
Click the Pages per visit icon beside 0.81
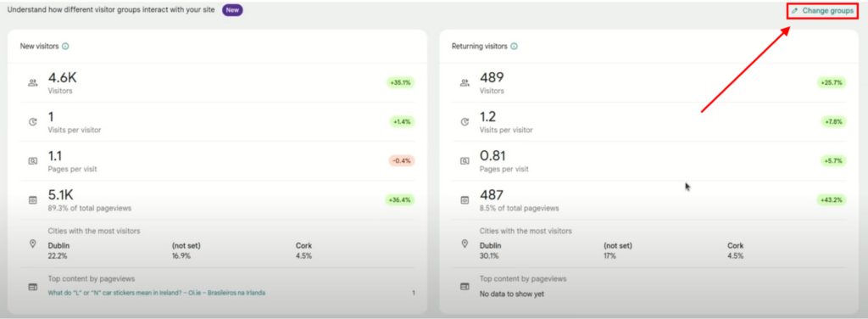[465, 161]
